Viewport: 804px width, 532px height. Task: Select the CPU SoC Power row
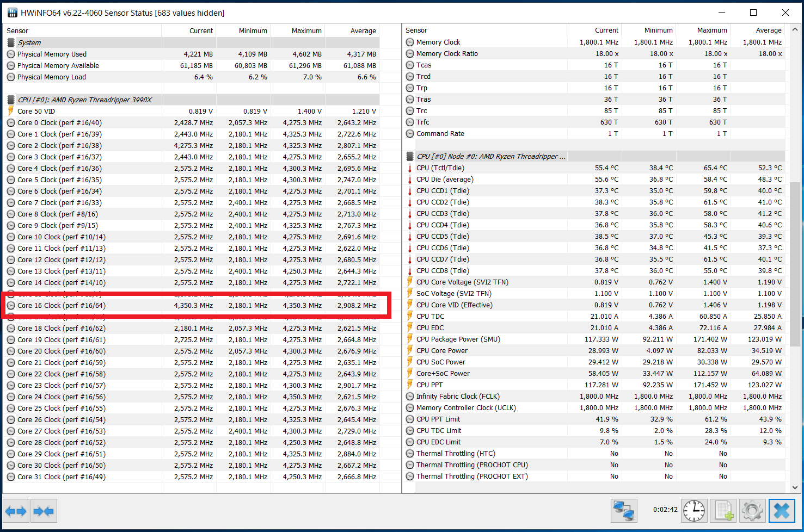point(594,362)
